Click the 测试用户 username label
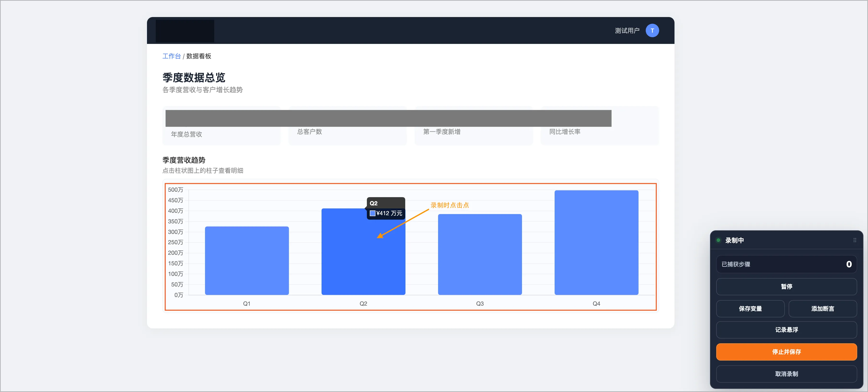The height and width of the screenshot is (392, 868). 627,31
